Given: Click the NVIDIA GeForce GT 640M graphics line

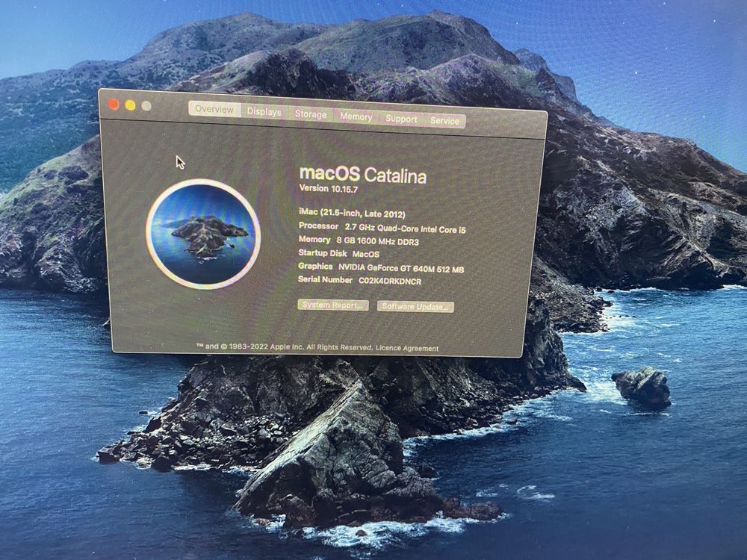Looking at the screenshot, I should pyautogui.click(x=401, y=269).
